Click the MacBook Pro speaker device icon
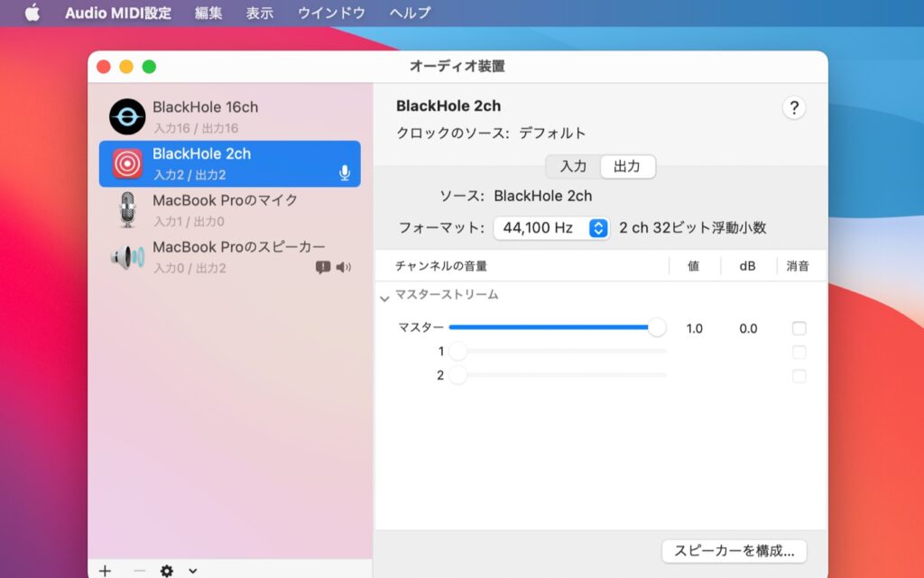Image resolution: width=924 pixels, height=578 pixels. coord(127,257)
